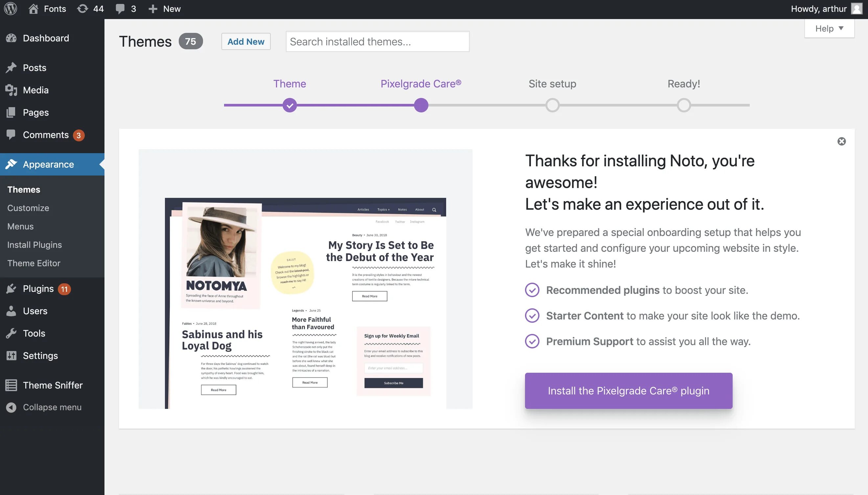
Task: Click the Collapse menu expander
Action: tap(11, 407)
